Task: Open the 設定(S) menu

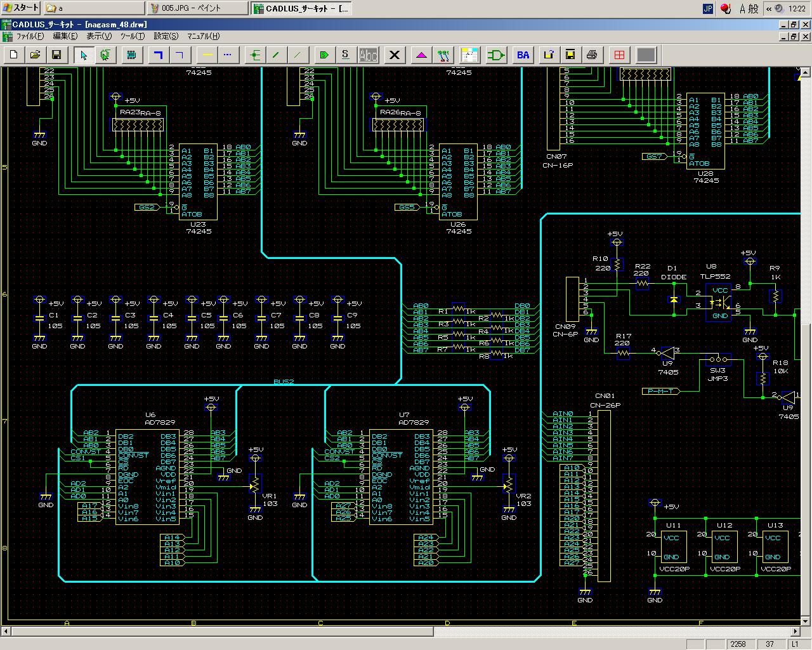Action: [x=166, y=36]
